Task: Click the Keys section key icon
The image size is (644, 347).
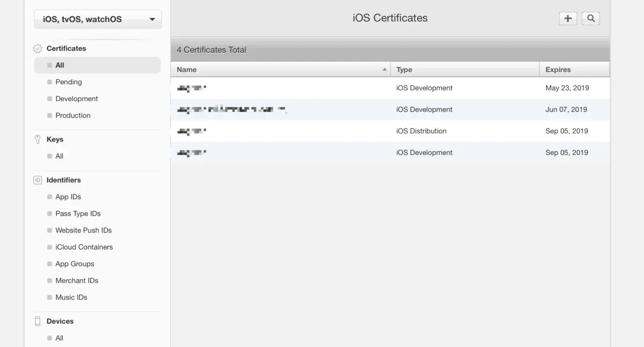Action: point(38,139)
